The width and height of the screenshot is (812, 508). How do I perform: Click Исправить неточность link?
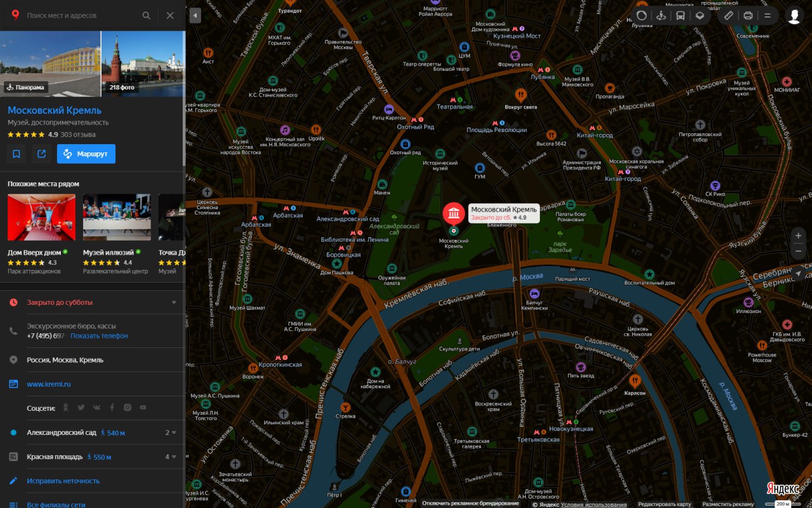(x=63, y=481)
